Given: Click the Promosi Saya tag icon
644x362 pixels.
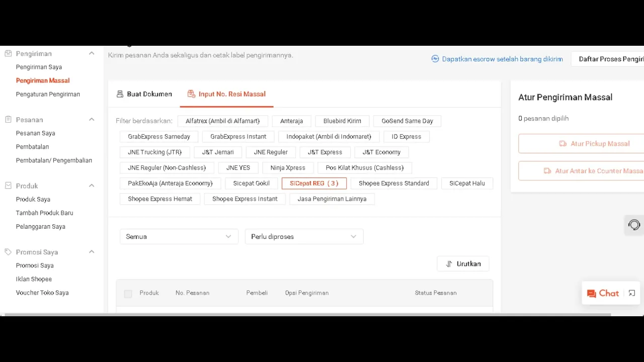Looking at the screenshot, I should (x=8, y=252).
